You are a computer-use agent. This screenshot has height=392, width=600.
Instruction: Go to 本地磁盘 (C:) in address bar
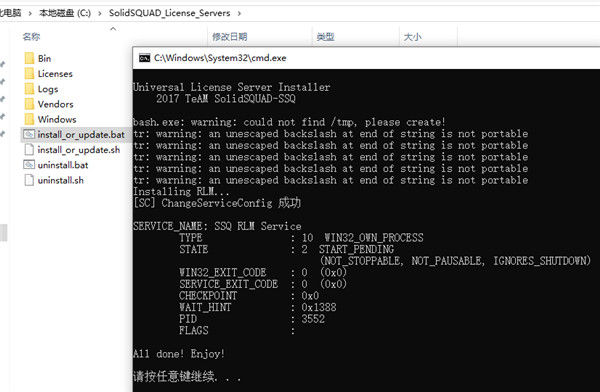65,13
